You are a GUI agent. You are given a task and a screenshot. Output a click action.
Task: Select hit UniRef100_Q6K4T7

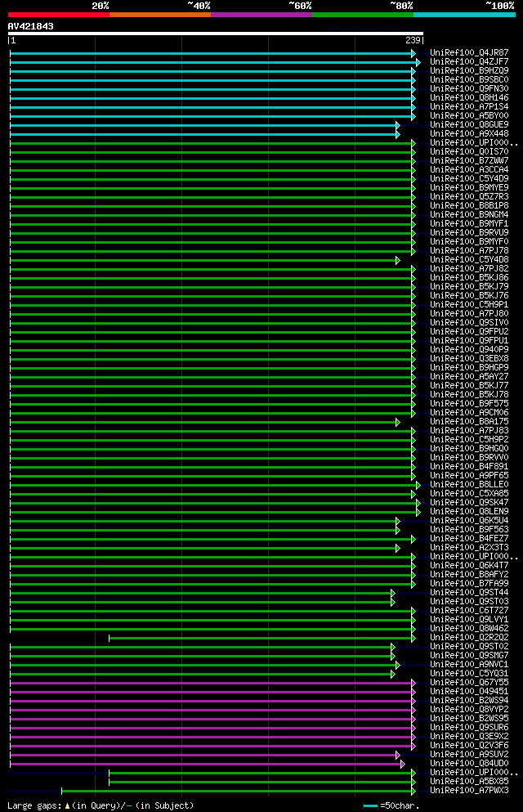pyautogui.click(x=469, y=566)
